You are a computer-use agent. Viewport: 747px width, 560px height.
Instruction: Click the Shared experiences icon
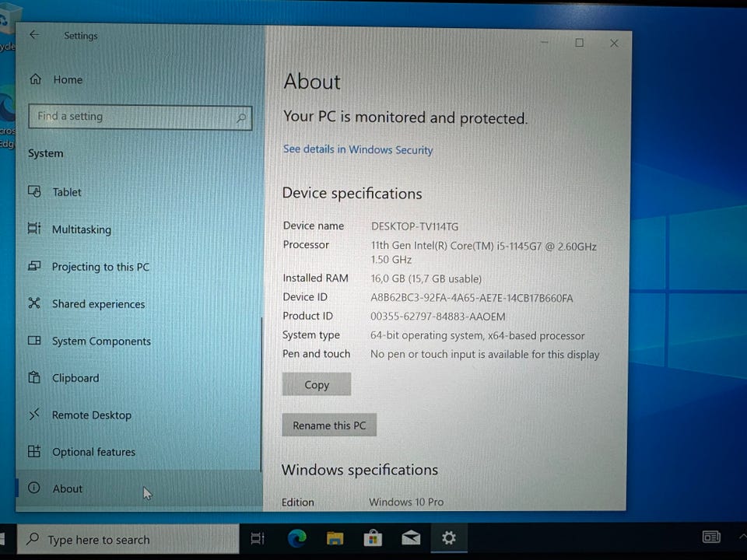coord(34,303)
